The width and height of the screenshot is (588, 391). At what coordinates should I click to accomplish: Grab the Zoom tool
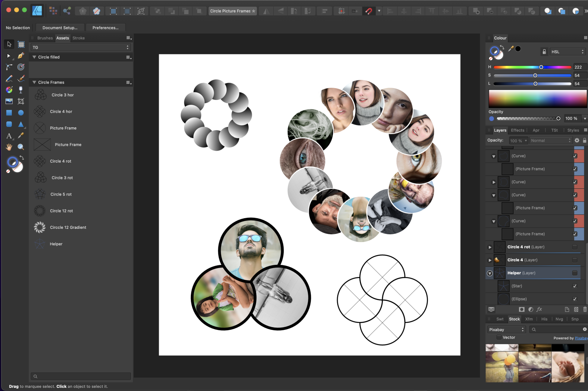(21, 147)
